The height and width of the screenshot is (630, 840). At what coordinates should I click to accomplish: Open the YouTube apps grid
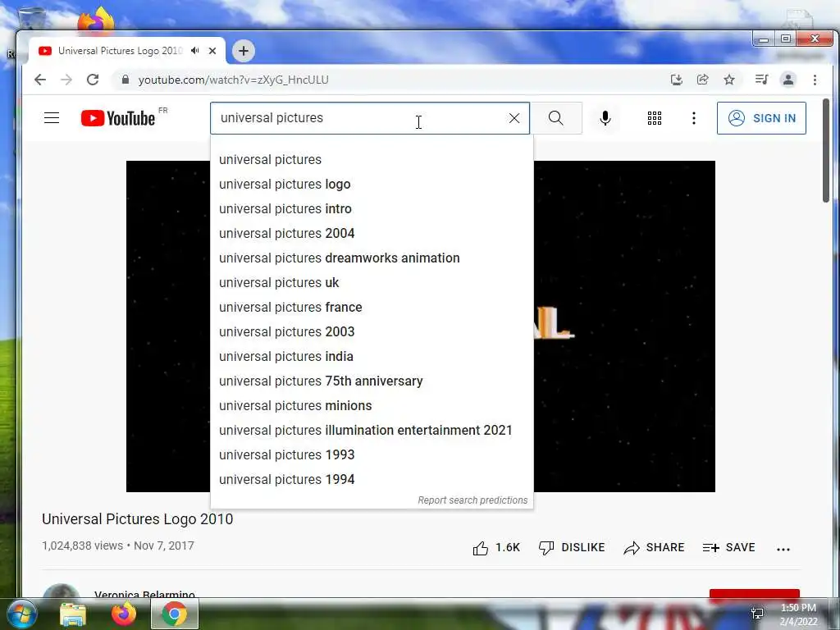[654, 118]
